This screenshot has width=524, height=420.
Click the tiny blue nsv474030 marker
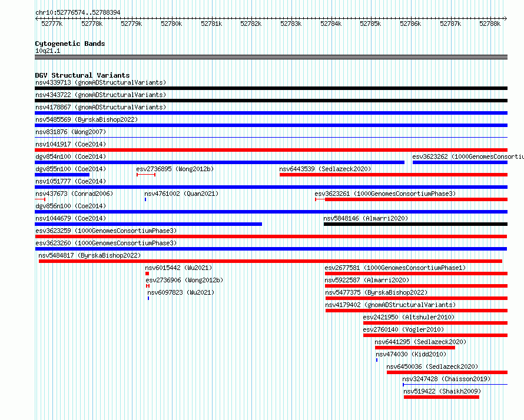377,360
